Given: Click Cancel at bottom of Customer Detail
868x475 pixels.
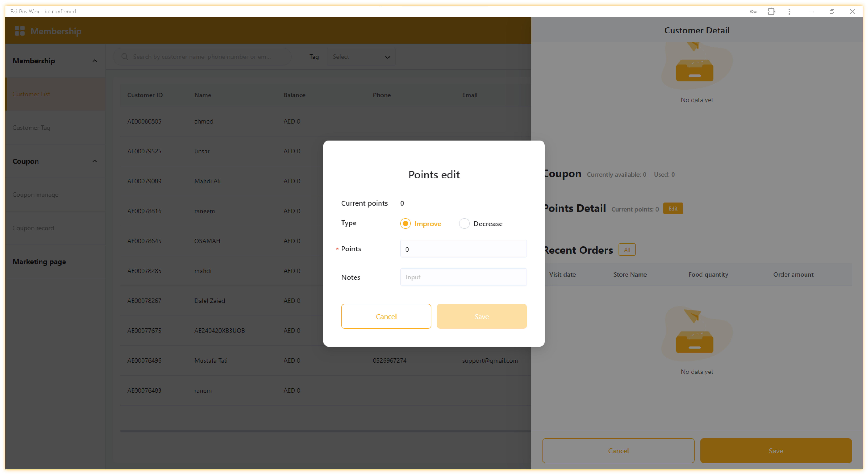Looking at the screenshot, I should pos(618,450).
